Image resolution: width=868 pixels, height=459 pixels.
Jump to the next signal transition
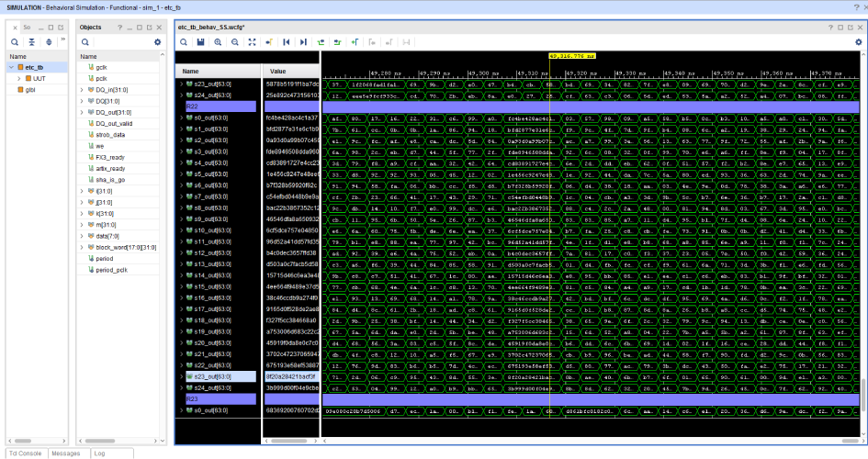337,42
